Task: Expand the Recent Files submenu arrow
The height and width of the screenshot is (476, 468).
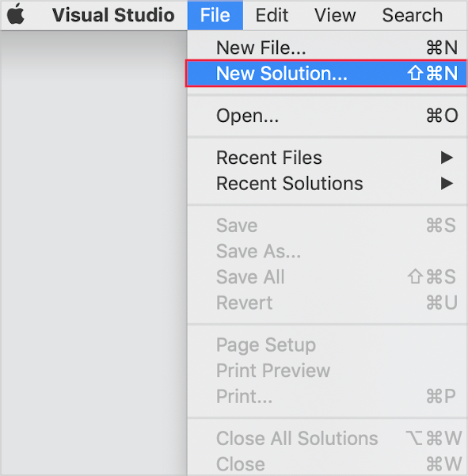Action: coord(447,158)
